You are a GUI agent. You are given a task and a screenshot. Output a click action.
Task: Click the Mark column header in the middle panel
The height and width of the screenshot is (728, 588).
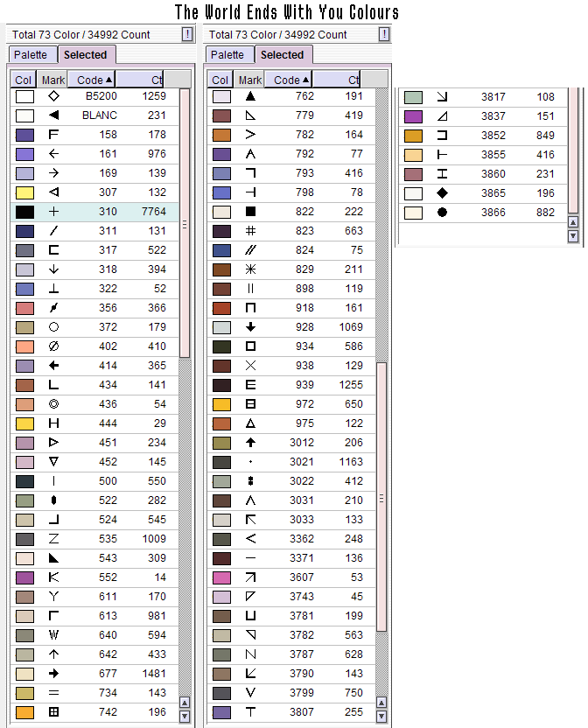pos(249,80)
